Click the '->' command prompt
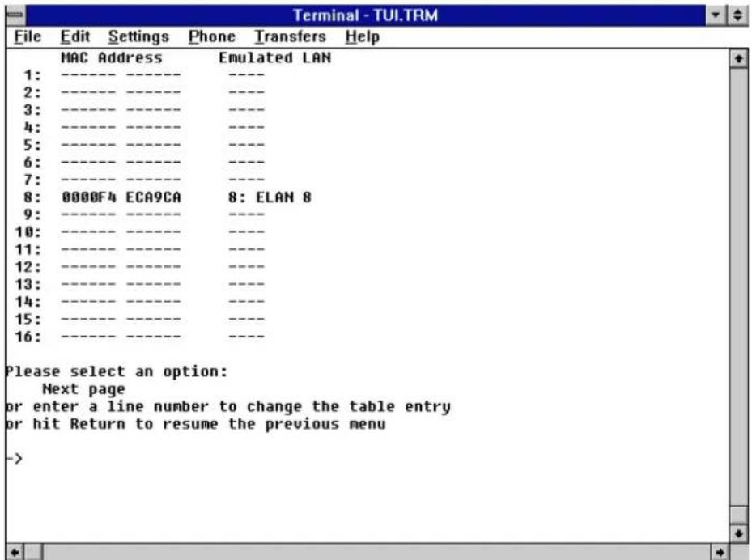 coord(15,459)
